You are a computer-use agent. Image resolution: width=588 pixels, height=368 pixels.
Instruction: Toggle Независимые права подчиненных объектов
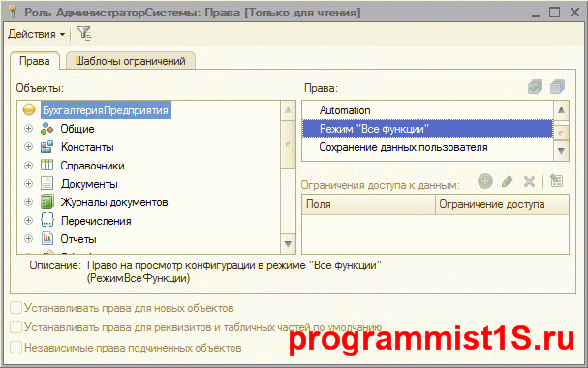(x=15, y=347)
